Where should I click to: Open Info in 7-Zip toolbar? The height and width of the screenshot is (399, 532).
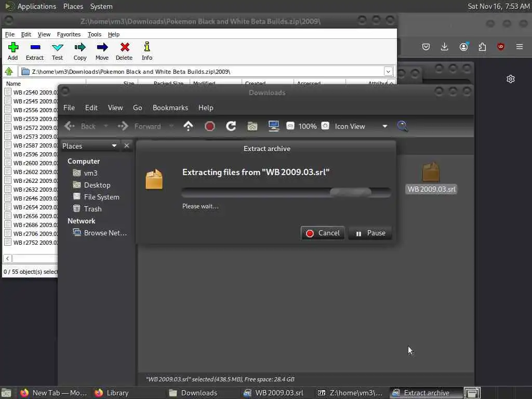click(x=147, y=51)
